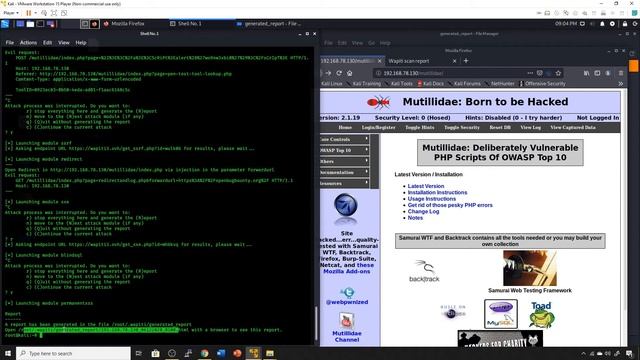Open Get rid of those pesky PHP errors link
Viewport: 640px width, 360px height.
450,205
